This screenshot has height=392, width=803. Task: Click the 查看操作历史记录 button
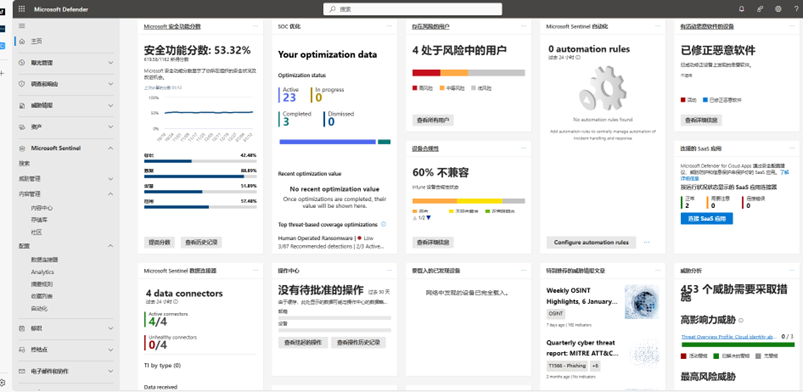[x=358, y=343]
